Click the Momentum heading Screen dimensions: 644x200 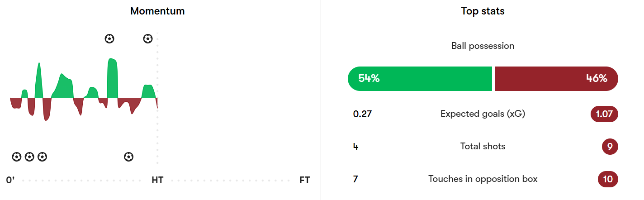(157, 11)
